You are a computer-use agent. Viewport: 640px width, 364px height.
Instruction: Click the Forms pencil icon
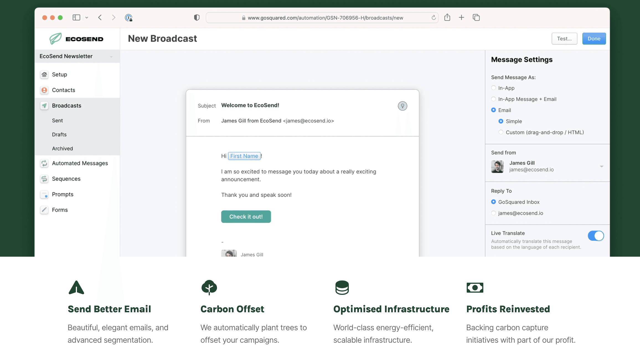click(44, 210)
